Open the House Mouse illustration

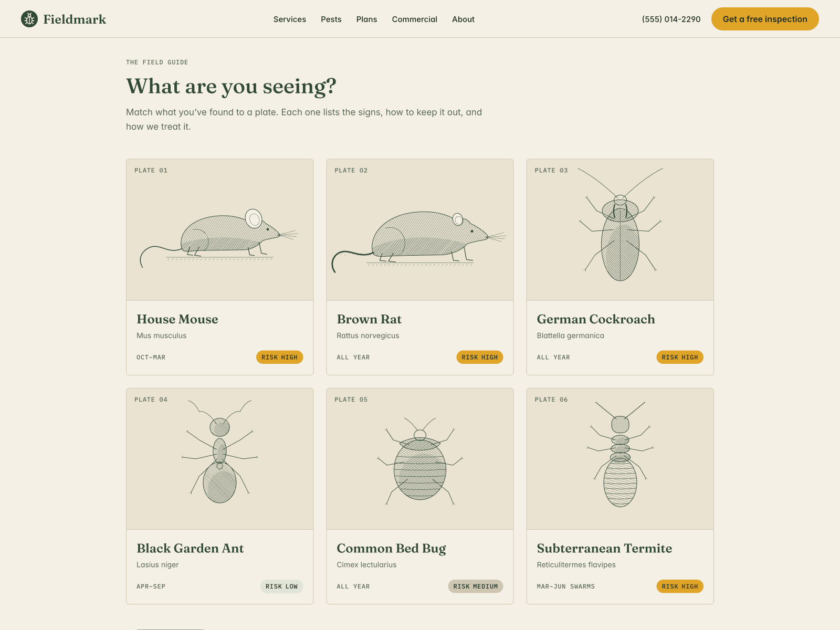click(x=220, y=230)
